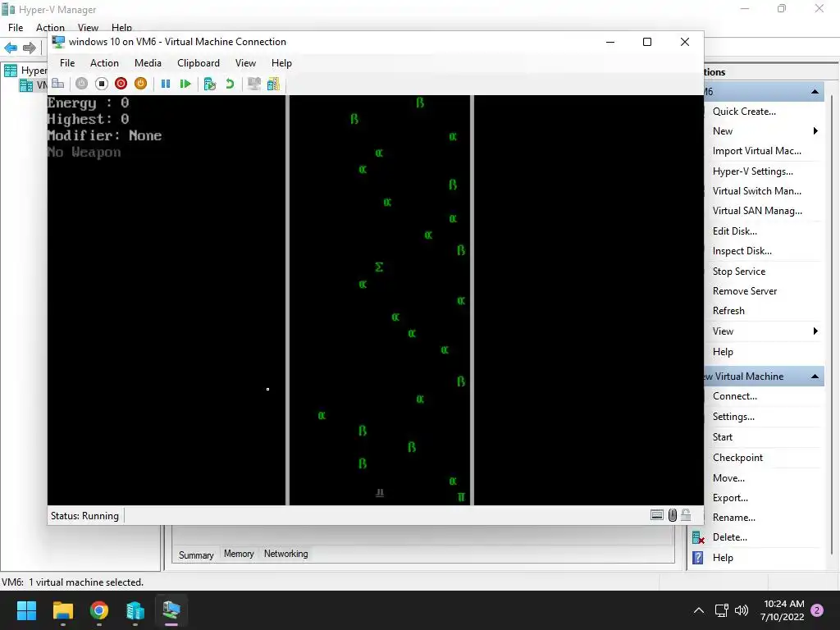Select the VM6 server tree icon
The width and height of the screenshot is (840, 630).
(25, 85)
